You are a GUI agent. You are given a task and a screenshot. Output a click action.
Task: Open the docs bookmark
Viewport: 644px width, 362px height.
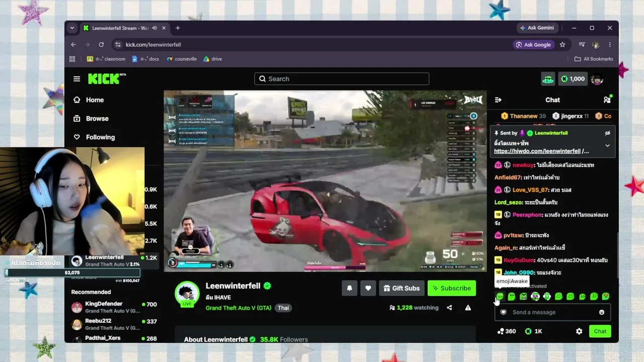(x=145, y=59)
